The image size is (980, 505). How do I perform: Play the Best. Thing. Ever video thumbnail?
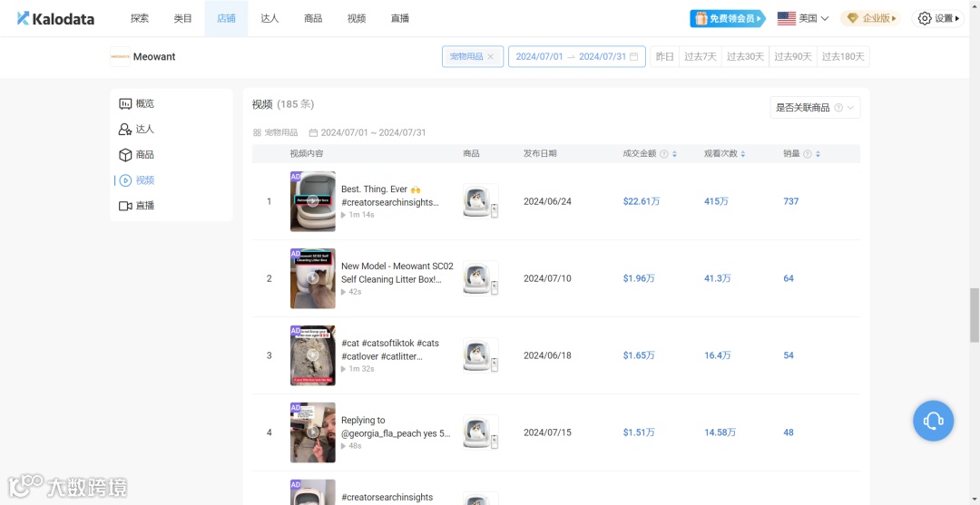(x=312, y=201)
